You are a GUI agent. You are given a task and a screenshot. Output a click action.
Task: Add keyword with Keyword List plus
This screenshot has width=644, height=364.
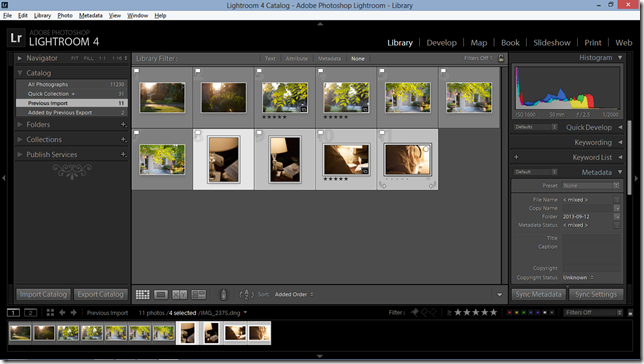pos(516,157)
